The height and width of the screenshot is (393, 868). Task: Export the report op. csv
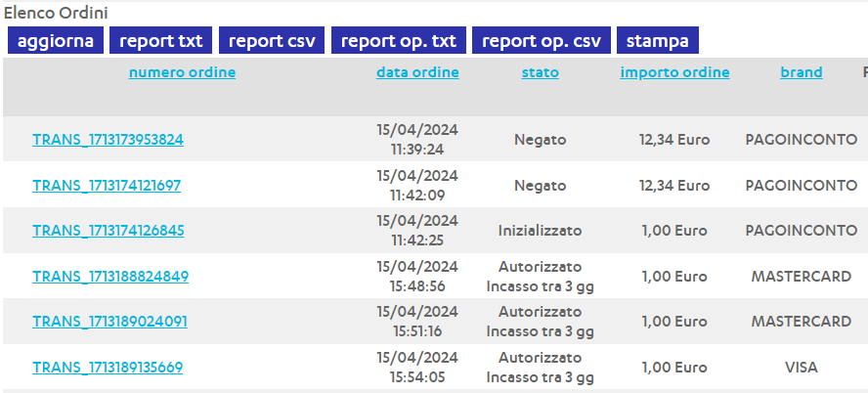coord(542,41)
